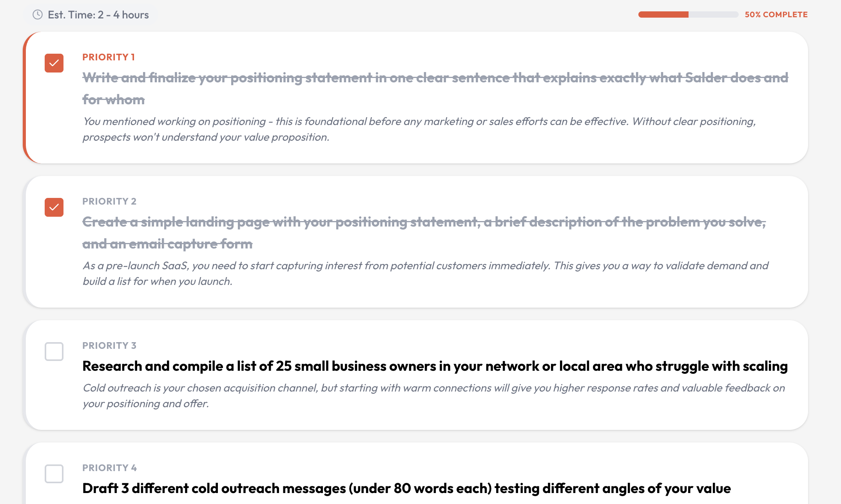
Task: Click the 50% COMPLETE label
Action: coord(776,15)
